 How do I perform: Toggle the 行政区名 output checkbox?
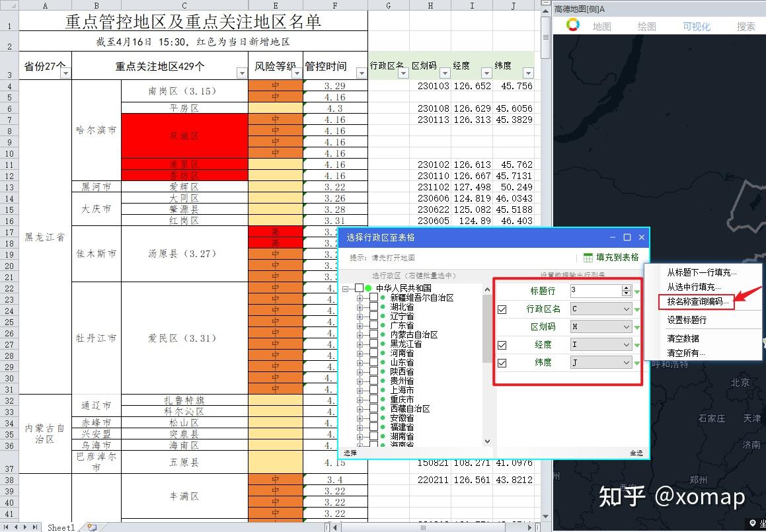click(x=502, y=310)
